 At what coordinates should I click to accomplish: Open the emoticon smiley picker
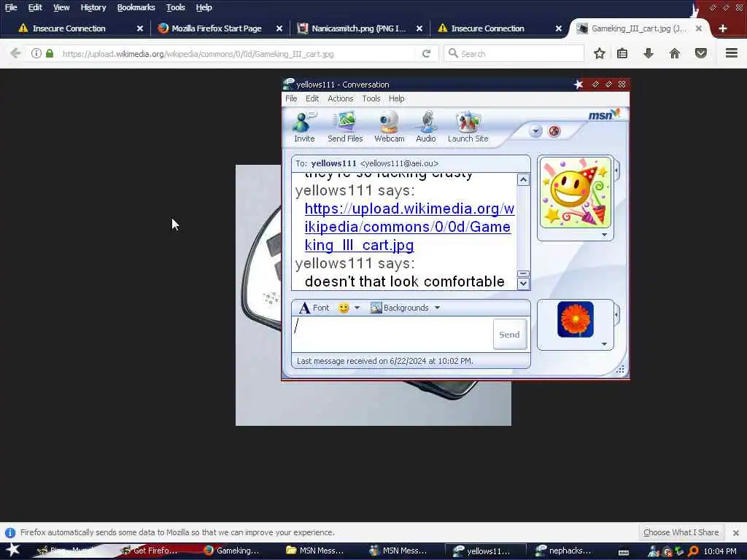[344, 308]
